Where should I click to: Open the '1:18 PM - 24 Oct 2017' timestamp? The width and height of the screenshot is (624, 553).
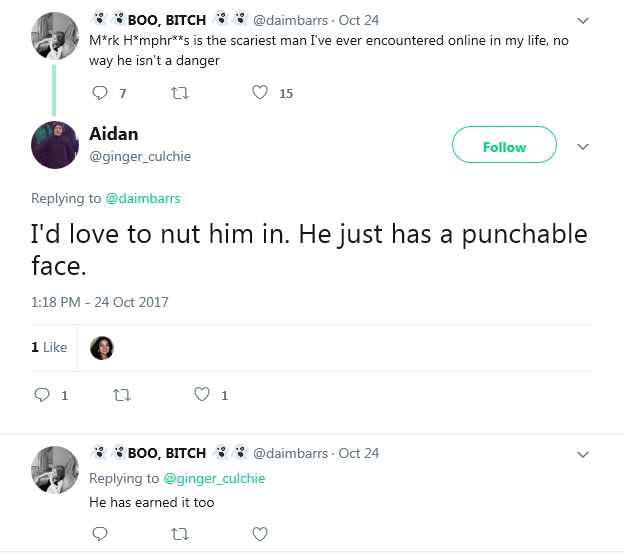pyautogui.click(x=100, y=302)
